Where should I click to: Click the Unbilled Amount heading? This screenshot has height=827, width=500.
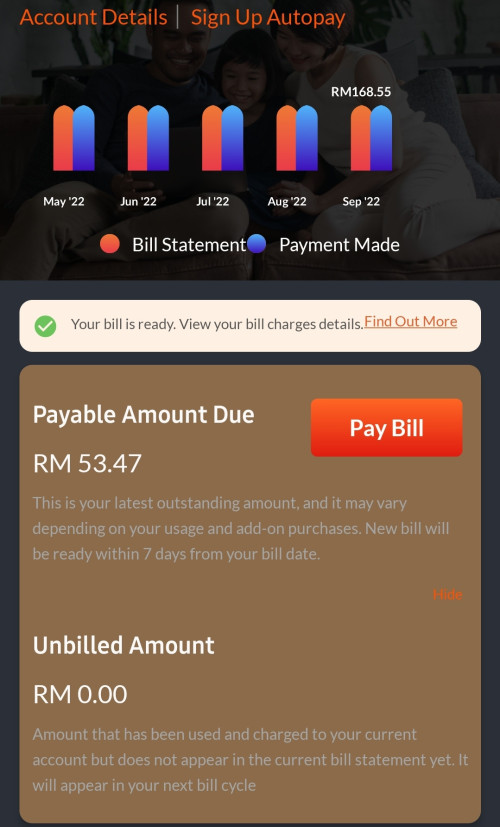pos(123,645)
